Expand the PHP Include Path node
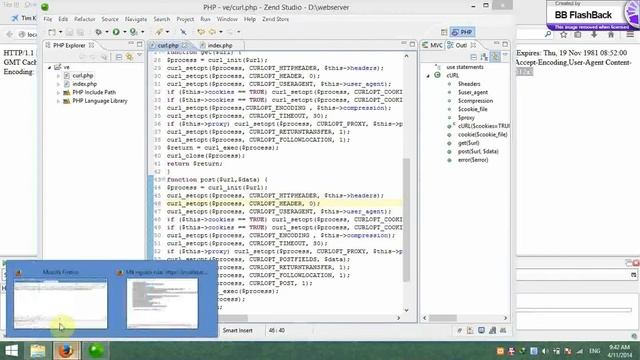The width and height of the screenshot is (640, 360). click(58, 93)
